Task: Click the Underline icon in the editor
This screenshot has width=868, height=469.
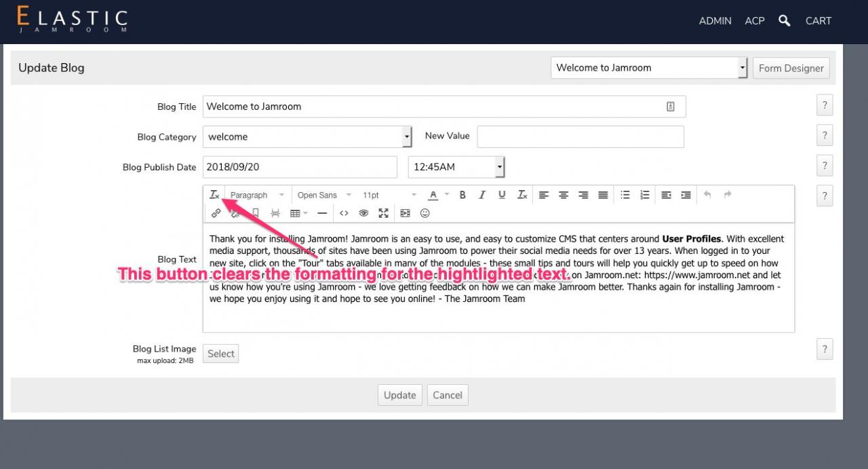Action: [x=502, y=195]
